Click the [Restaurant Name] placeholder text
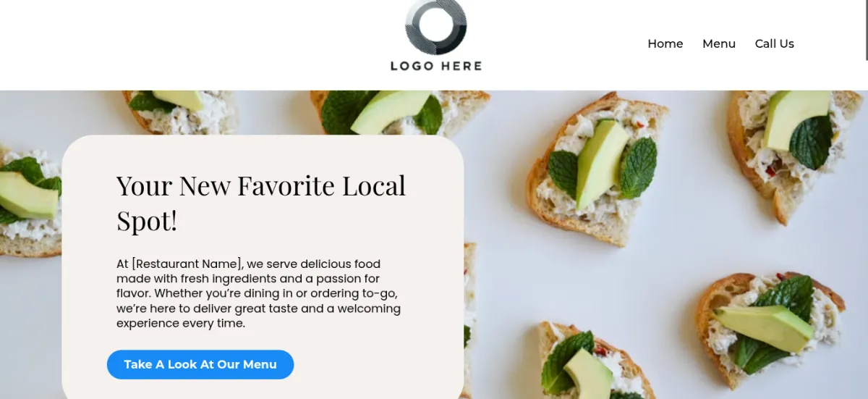Screen dimensions: 868x399 (186, 264)
